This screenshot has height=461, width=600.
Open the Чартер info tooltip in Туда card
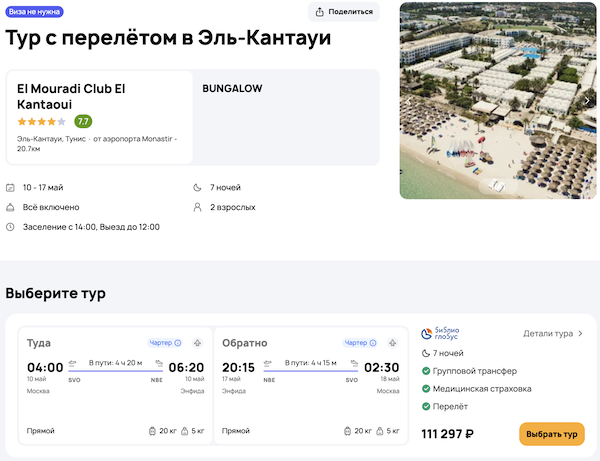click(177, 343)
